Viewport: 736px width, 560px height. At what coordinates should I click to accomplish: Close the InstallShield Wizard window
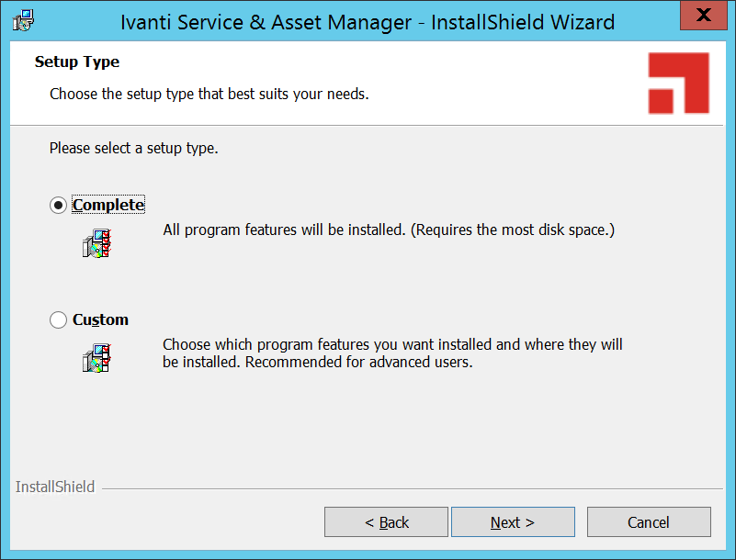pyautogui.click(x=703, y=16)
